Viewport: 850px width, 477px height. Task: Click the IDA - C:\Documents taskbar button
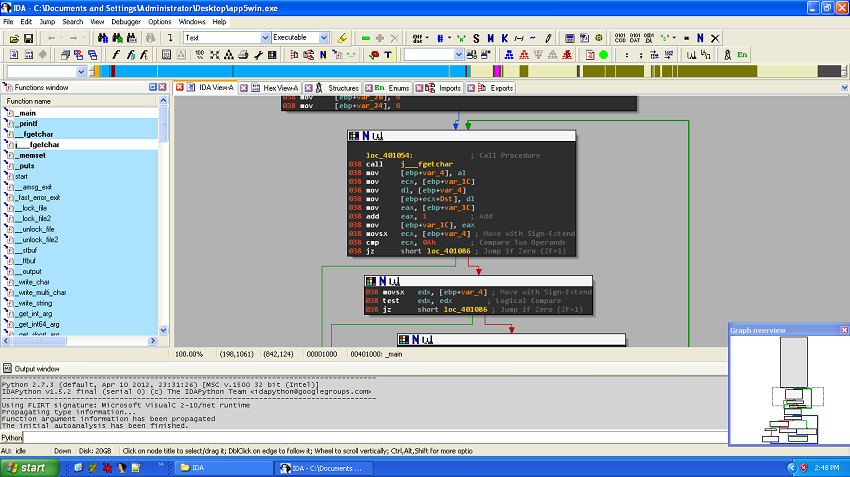pyautogui.click(x=325, y=468)
